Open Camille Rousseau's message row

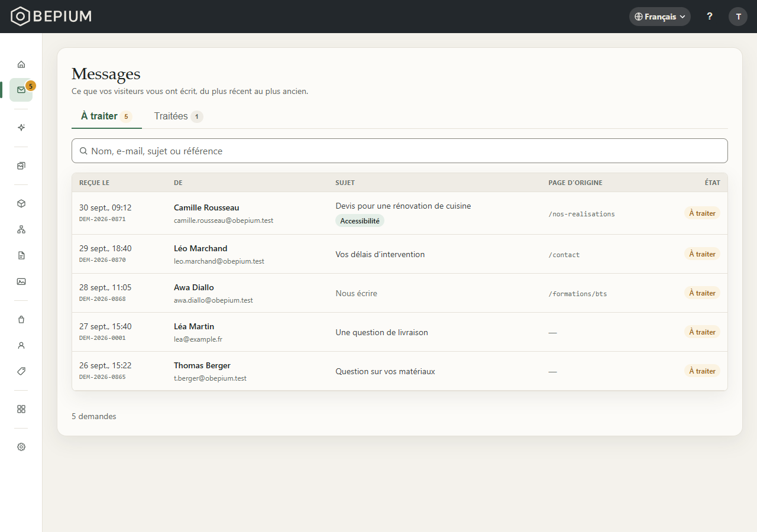[400, 213]
